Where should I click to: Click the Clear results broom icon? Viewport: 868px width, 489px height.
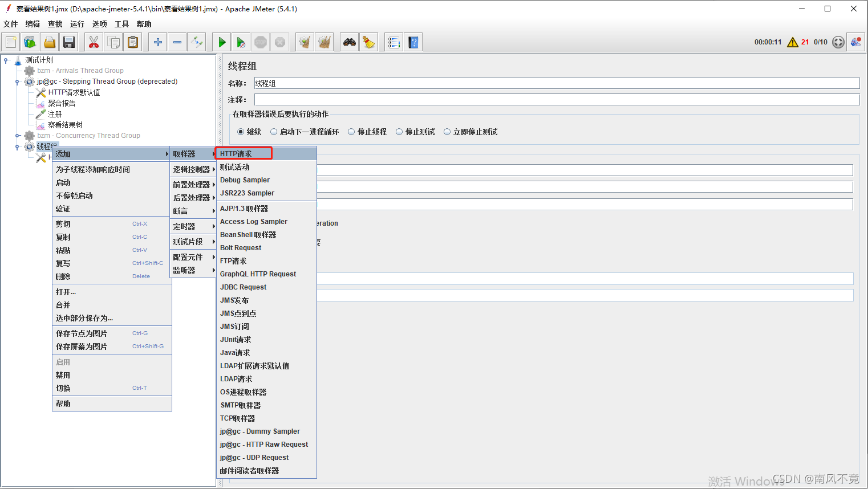coord(305,42)
